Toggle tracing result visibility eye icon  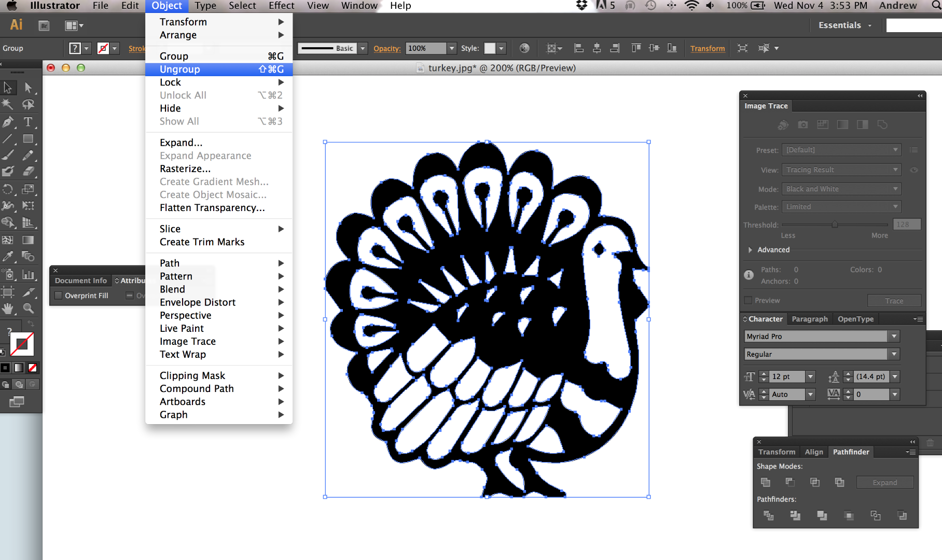coord(914,170)
